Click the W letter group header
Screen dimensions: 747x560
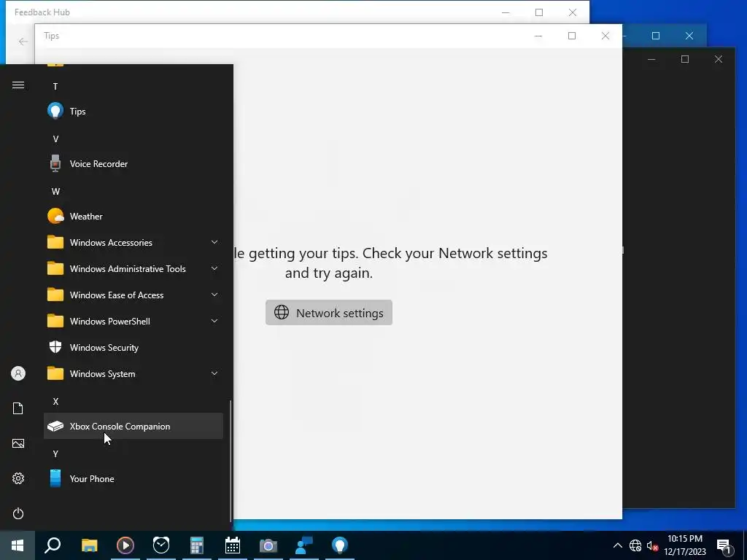[55, 192]
